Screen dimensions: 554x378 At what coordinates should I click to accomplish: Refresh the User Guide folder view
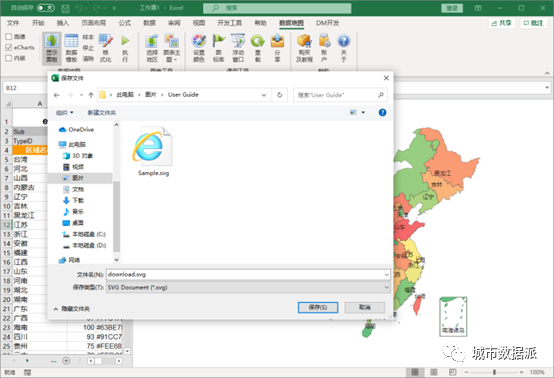point(279,95)
